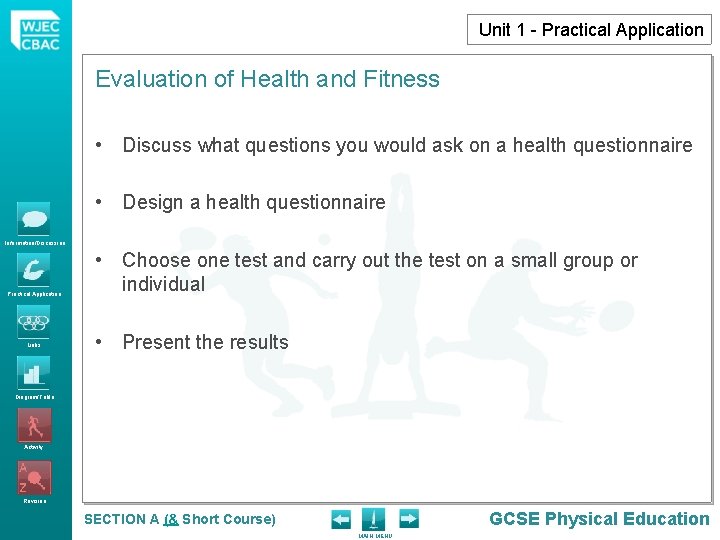The height and width of the screenshot is (540, 720).
Task: Open the red Revision A-Z icon
Action: point(34,478)
